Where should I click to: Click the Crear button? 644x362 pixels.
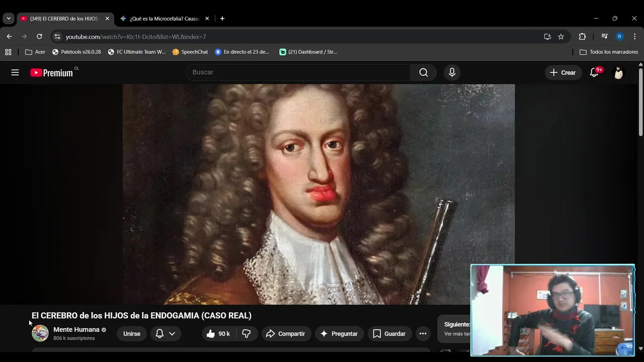click(x=563, y=72)
